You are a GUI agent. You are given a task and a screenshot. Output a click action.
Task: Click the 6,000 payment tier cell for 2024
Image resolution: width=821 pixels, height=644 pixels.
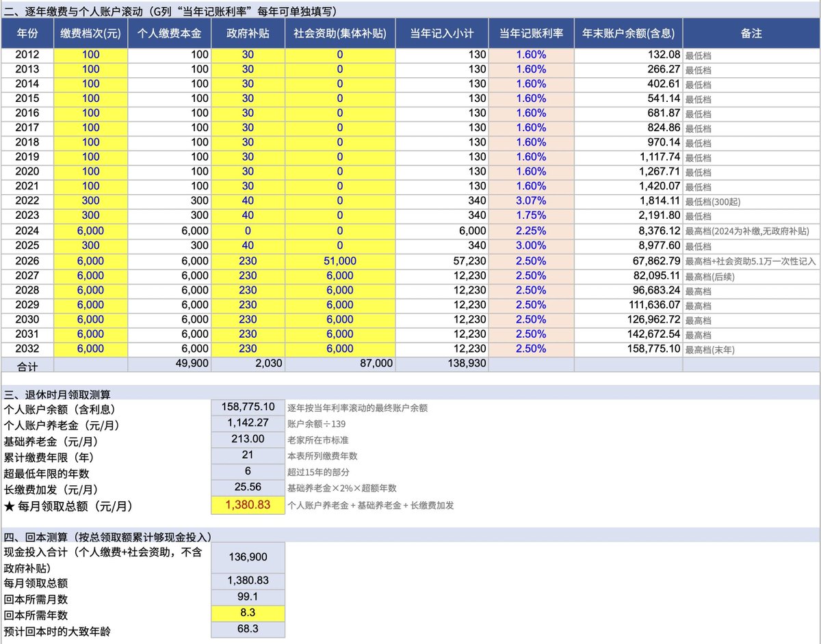click(90, 230)
